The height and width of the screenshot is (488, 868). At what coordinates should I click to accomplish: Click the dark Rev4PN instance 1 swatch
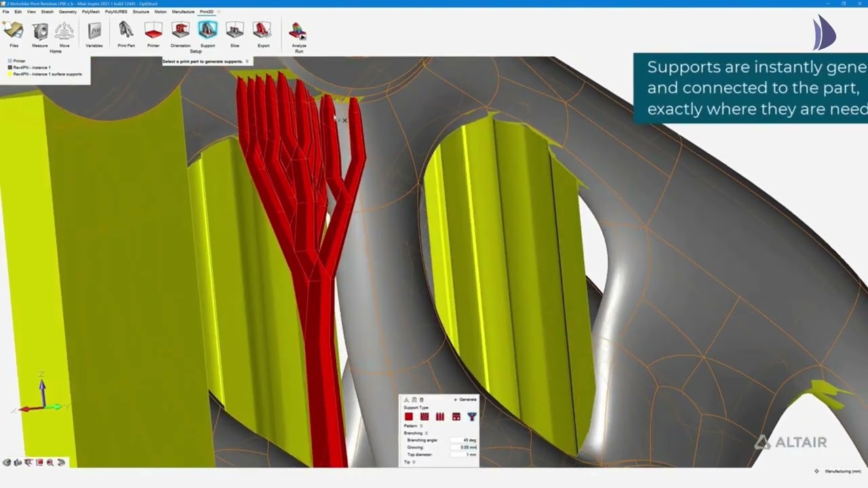coord(10,68)
